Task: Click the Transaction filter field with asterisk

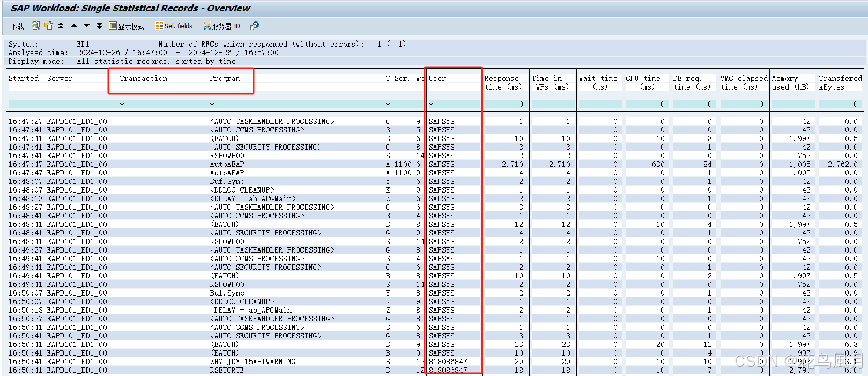Action: [x=162, y=104]
